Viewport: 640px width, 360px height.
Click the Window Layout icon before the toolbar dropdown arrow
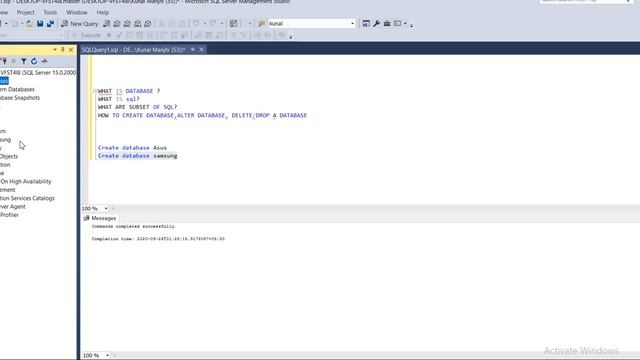[398, 24]
